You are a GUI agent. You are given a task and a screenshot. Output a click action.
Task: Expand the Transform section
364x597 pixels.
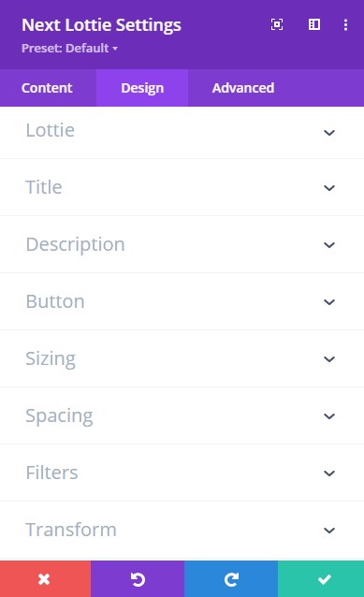(182, 530)
